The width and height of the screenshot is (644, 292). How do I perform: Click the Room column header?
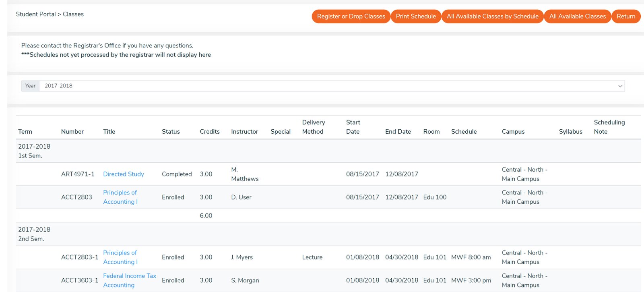click(x=431, y=132)
